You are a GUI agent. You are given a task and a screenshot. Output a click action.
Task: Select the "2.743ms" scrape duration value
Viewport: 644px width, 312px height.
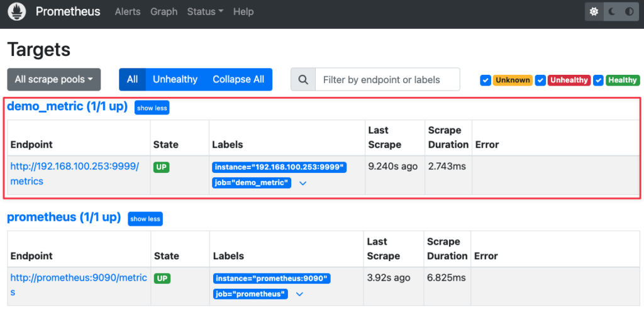(447, 167)
